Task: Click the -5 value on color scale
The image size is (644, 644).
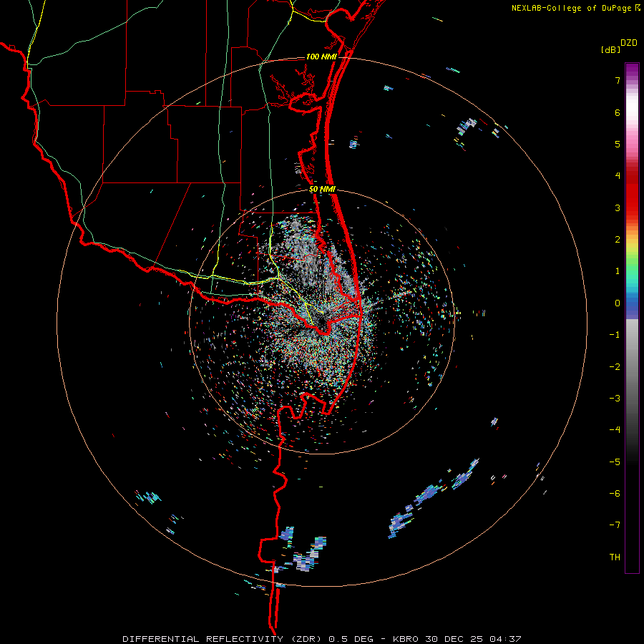Action: (x=615, y=462)
